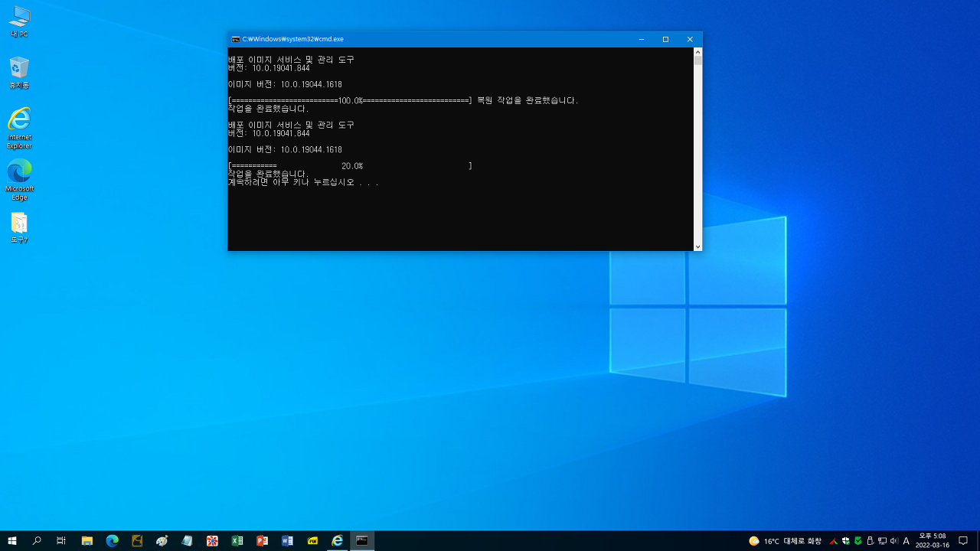Screen dimensions: 980x551
Task: Select Internet Explorer desktop shortcut
Action: 19,129
